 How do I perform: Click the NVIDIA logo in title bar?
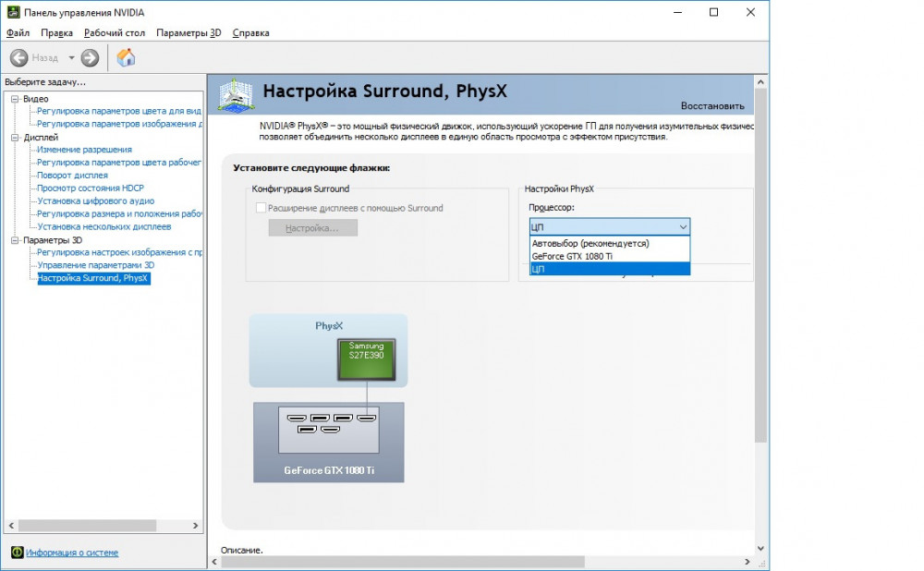click(12, 12)
